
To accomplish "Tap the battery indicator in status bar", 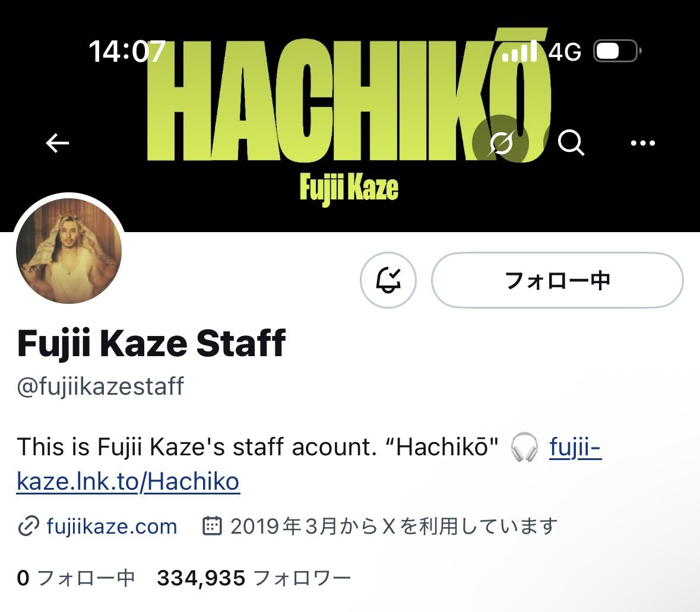I will pyautogui.click(x=617, y=51).
